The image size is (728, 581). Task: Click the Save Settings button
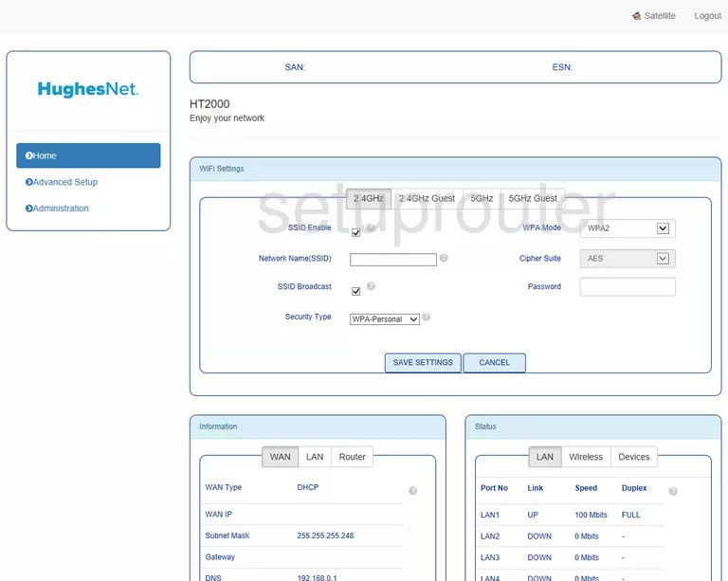pos(423,362)
